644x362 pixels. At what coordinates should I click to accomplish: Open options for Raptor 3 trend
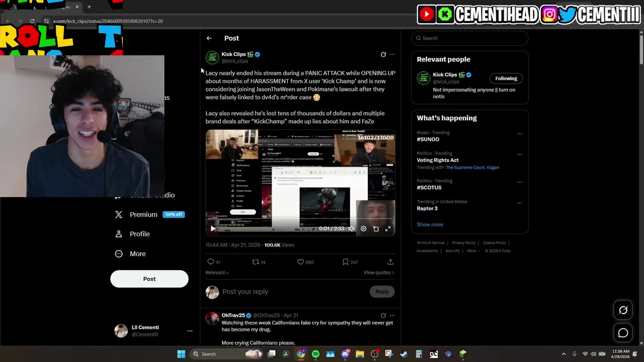click(x=520, y=203)
